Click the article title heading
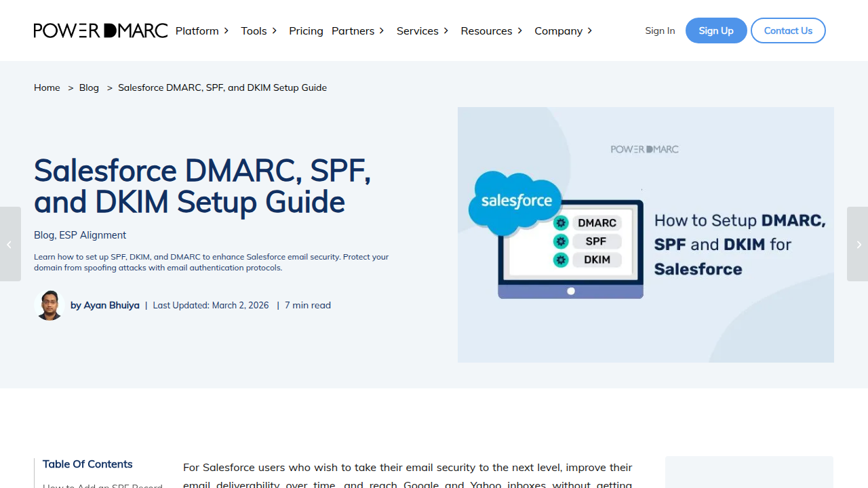The height and width of the screenshot is (488, 868). 203,186
